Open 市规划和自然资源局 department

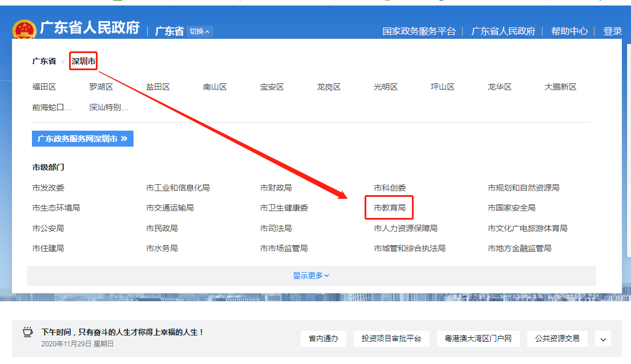tap(523, 188)
